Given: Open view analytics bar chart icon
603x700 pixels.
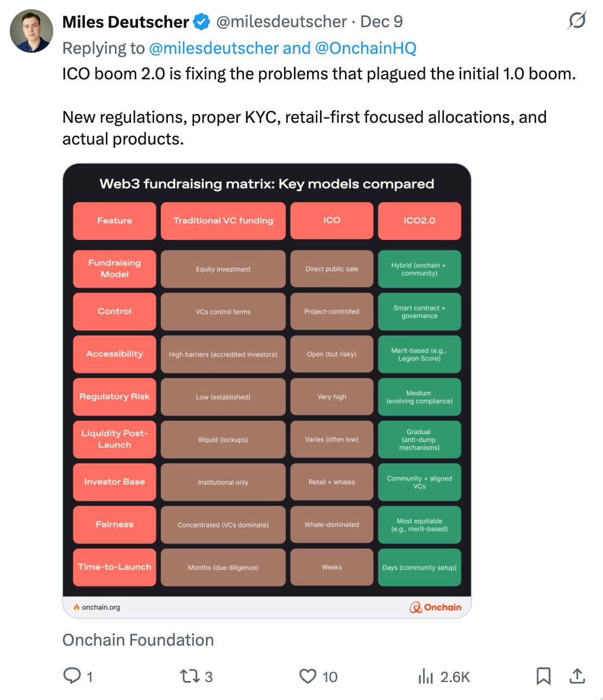Looking at the screenshot, I should 425,676.
